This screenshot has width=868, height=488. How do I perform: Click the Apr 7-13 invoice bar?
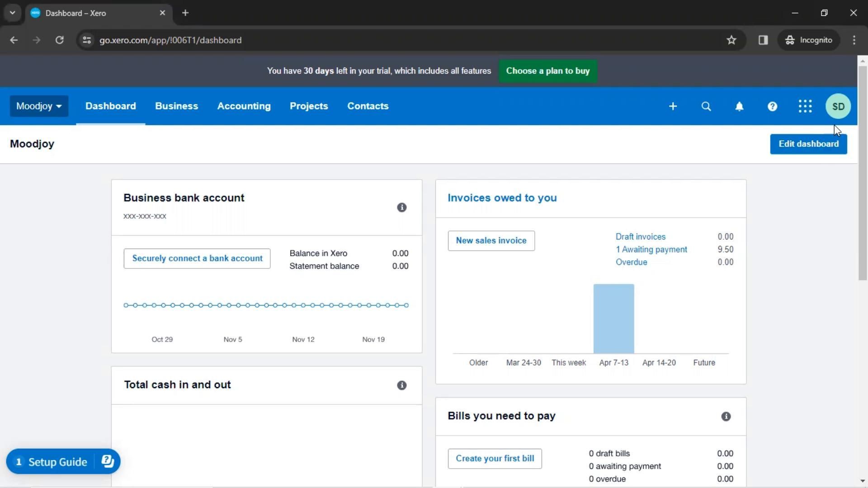[x=613, y=319]
